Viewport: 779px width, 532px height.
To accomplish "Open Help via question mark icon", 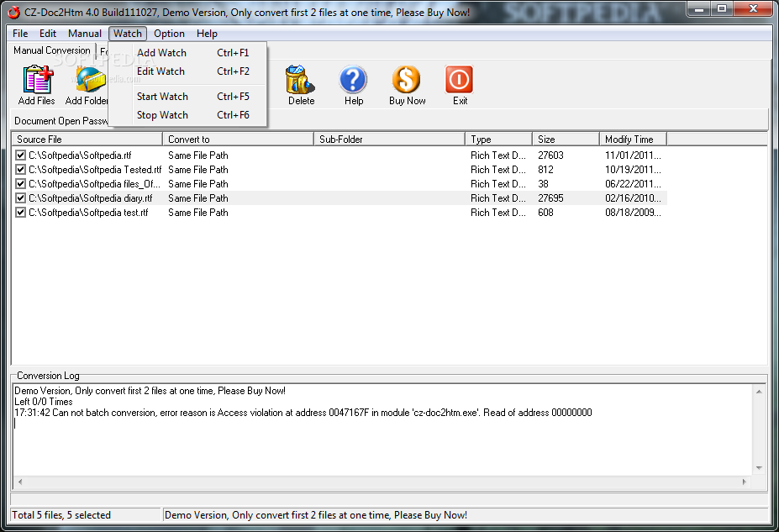I will [x=353, y=80].
